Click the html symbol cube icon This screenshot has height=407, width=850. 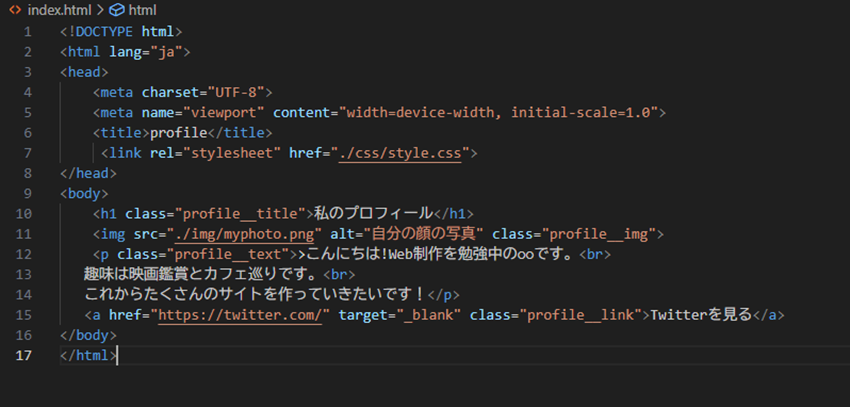pos(115,9)
